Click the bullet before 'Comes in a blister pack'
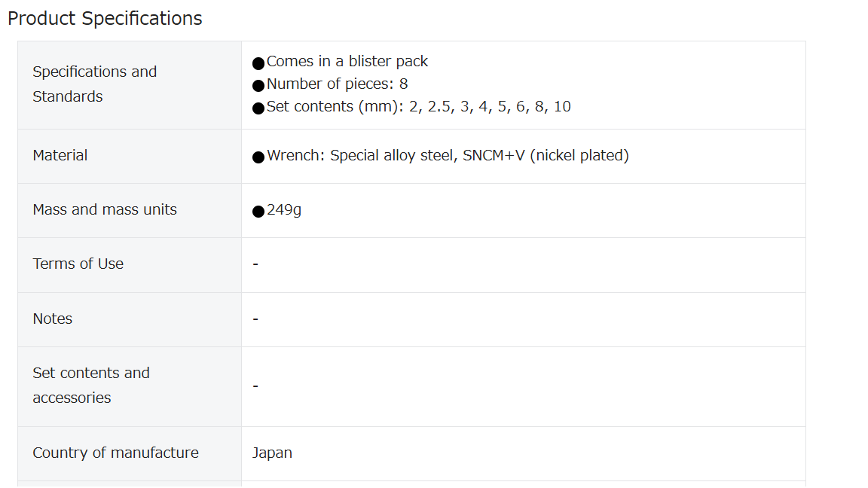The height and width of the screenshot is (488, 868). point(258,63)
